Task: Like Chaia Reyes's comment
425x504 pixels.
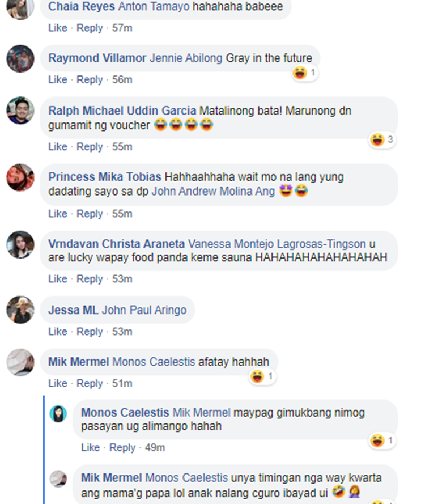Action: pos(58,28)
